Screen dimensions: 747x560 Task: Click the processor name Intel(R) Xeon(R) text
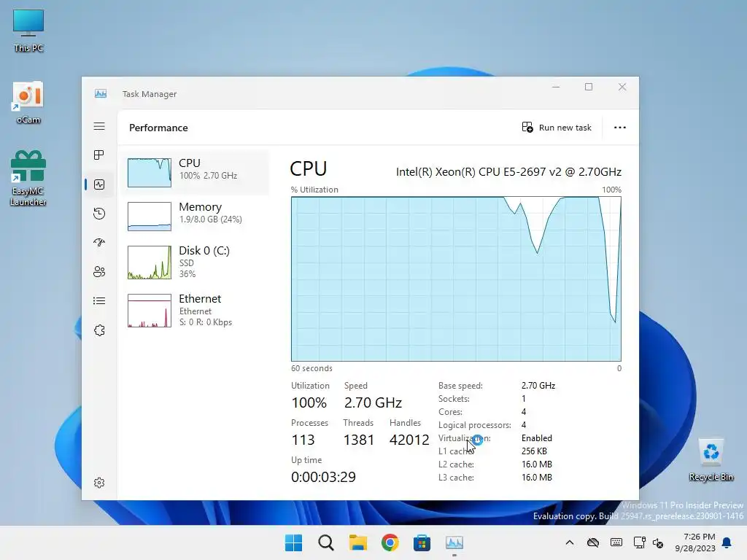coord(508,172)
